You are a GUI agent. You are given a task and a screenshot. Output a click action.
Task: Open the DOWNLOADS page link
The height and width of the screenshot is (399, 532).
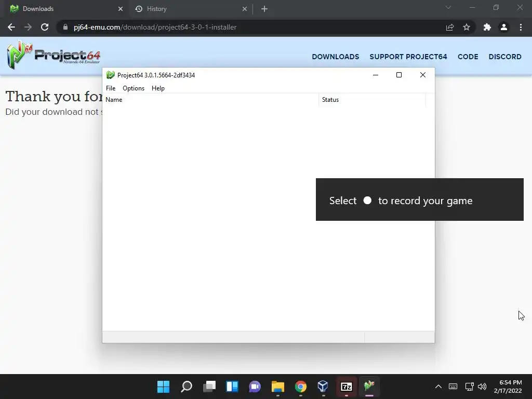335,57
